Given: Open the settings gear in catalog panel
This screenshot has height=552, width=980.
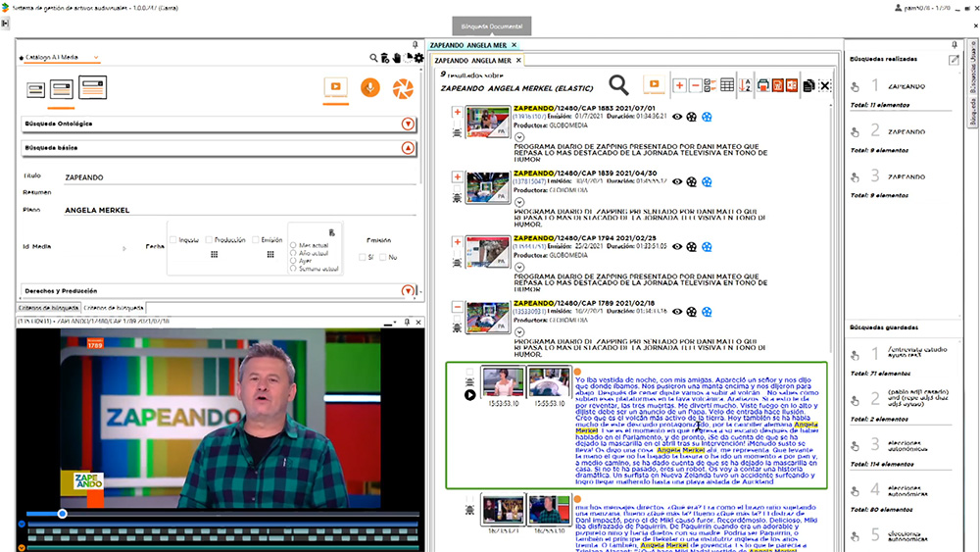Looking at the screenshot, I should click(418, 58).
